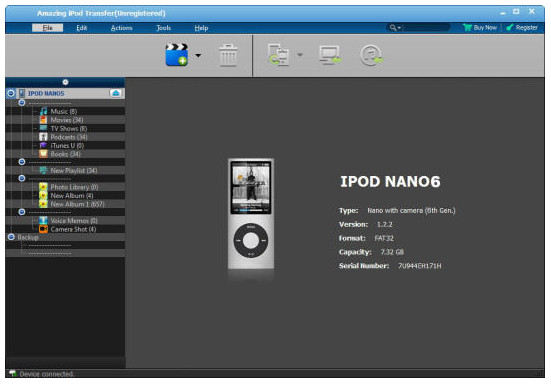551x385 pixels.
Task: Collapse the playlist group above New Playlist
Action: point(22,162)
